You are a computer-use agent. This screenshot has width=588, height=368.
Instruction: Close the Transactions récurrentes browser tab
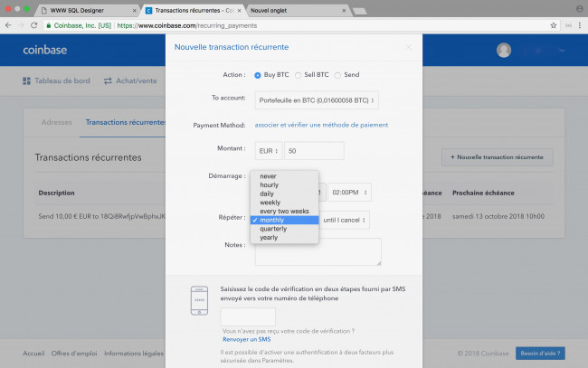(239, 11)
